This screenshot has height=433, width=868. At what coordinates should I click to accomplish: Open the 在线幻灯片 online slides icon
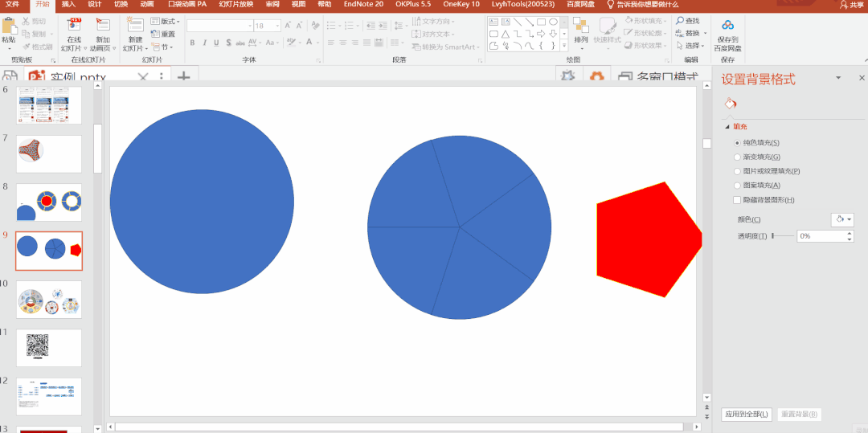tap(74, 26)
